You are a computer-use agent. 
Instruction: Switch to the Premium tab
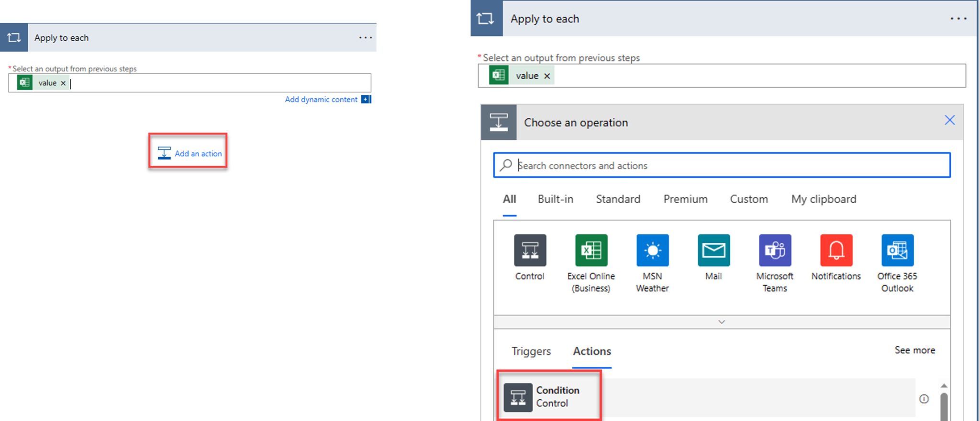pyautogui.click(x=685, y=199)
